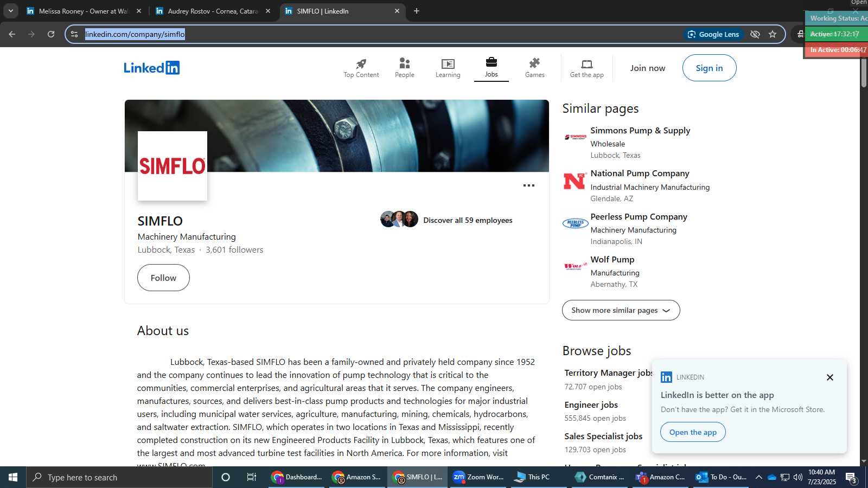Switch to Audrey Rostov tab

click(x=213, y=11)
